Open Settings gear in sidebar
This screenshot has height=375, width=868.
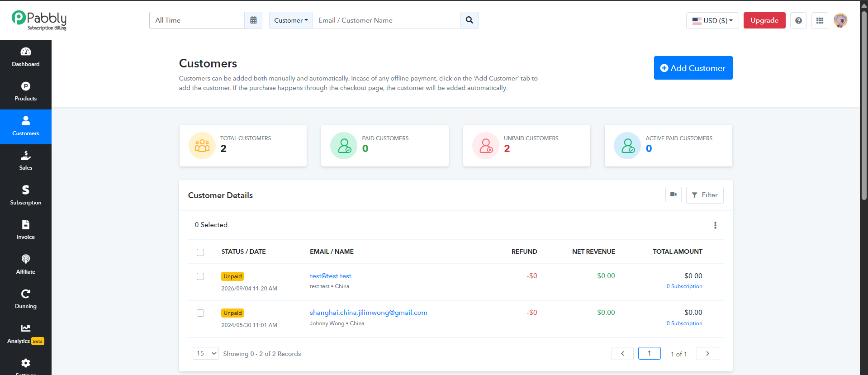coord(26,364)
